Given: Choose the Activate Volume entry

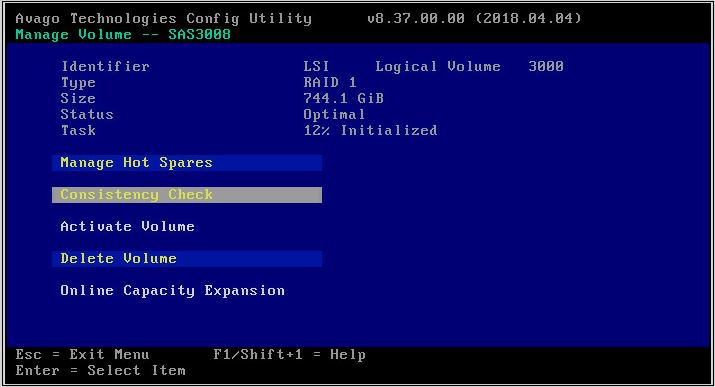Looking at the screenshot, I should (127, 227).
